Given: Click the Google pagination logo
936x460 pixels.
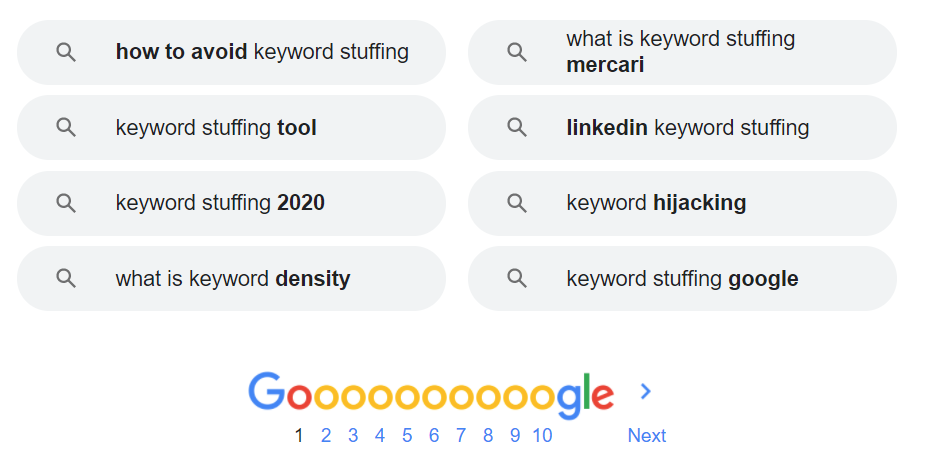Looking at the screenshot, I should pos(431,396).
